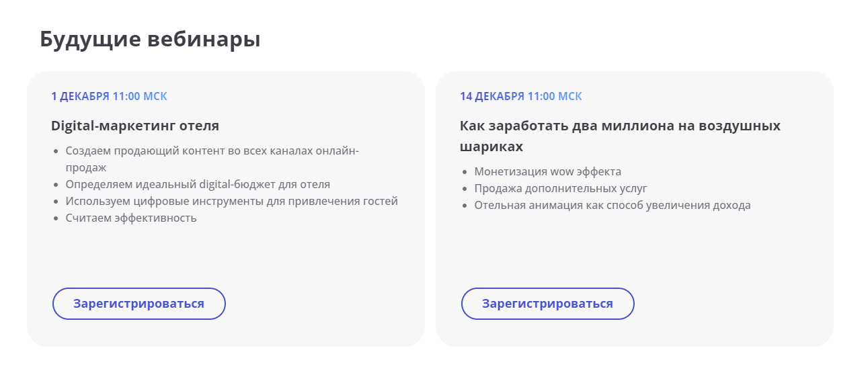Click the "Монетизация wow эффекта" list item
The height and width of the screenshot is (385, 868).
coord(547,171)
